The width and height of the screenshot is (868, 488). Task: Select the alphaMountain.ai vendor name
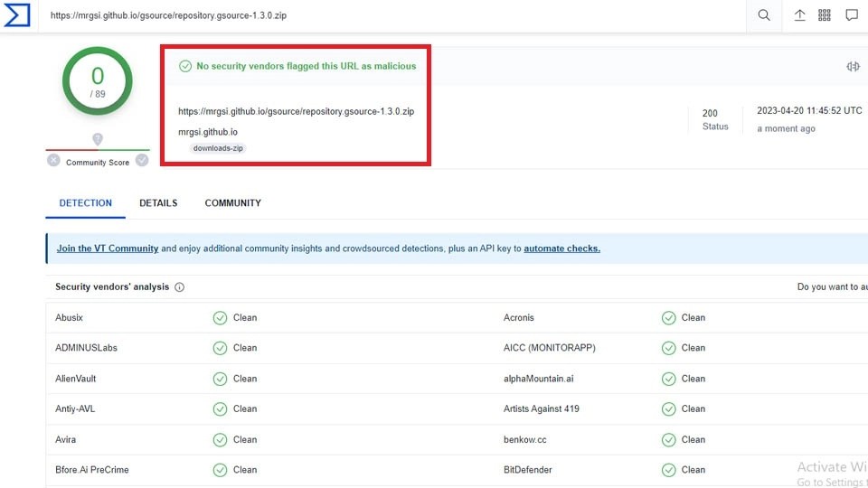pos(538,379)
